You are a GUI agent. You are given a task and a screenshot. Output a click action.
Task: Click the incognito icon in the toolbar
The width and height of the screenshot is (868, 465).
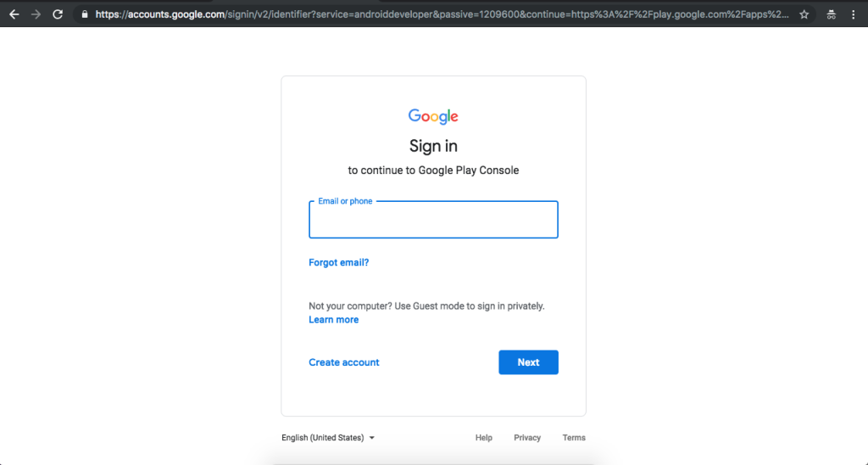(831, 14)
